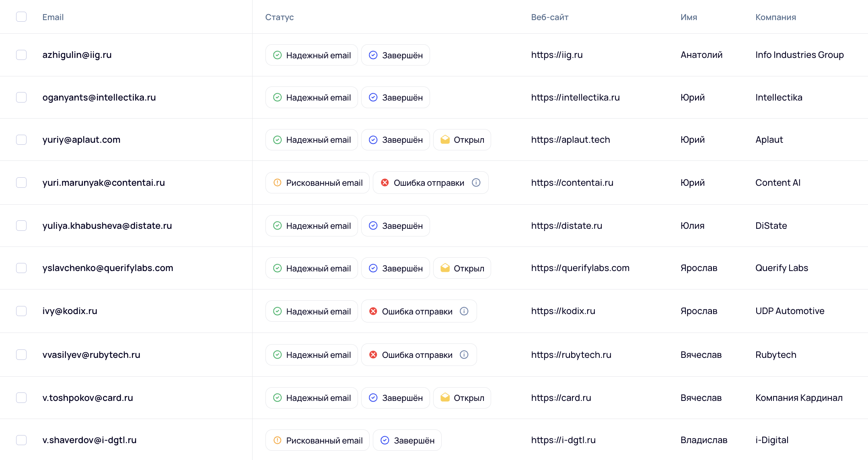This screenshot has width=868, height=460.
Task: Click the email address ivy@kodix.ru
Action: [x=70, y=311]
